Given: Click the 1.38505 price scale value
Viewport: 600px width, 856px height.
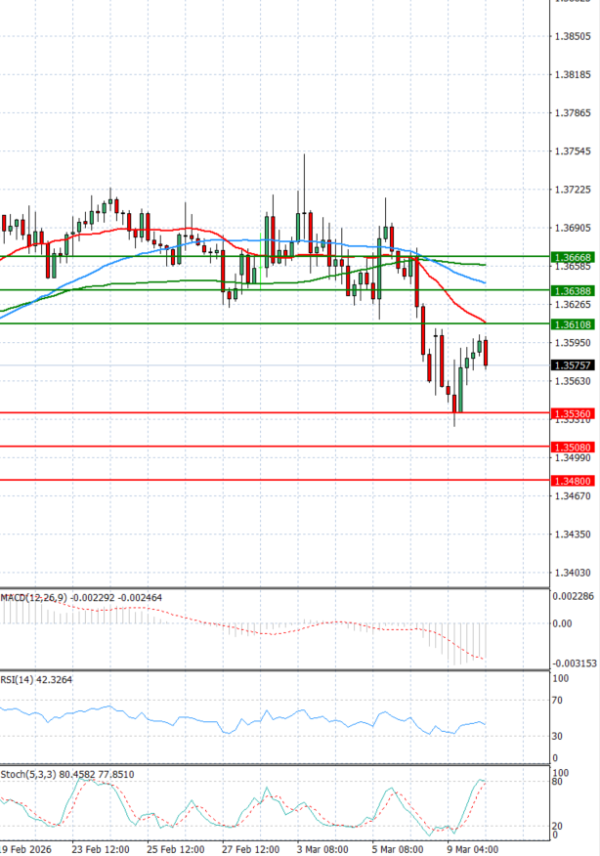Looking at the screenshot, I should pyautogui.click(x=571, y=36).
